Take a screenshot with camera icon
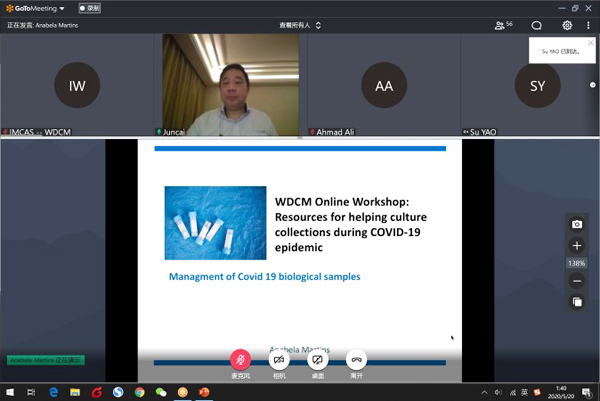Viewport: 600px width, 401px height. 577,224
